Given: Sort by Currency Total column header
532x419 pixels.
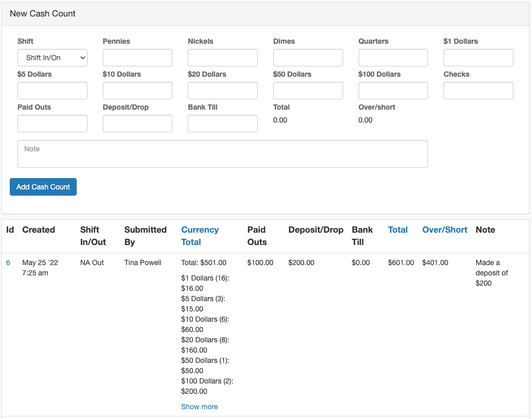Looking at the screenshot, I should [200, 236].
